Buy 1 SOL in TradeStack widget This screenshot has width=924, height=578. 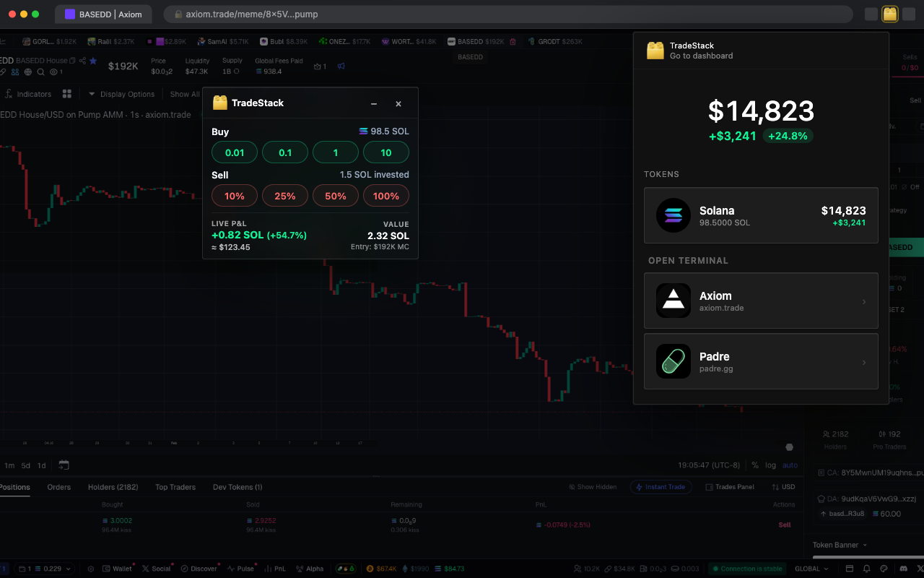336,152
